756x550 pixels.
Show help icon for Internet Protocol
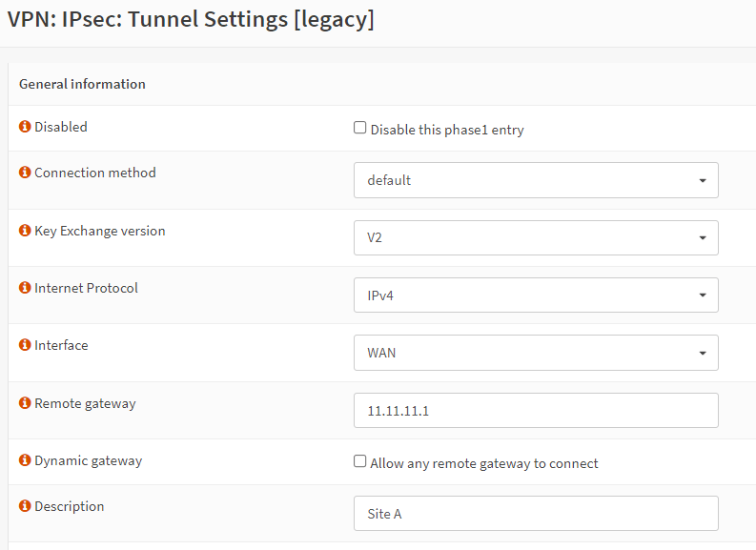(x=25, y=288)
